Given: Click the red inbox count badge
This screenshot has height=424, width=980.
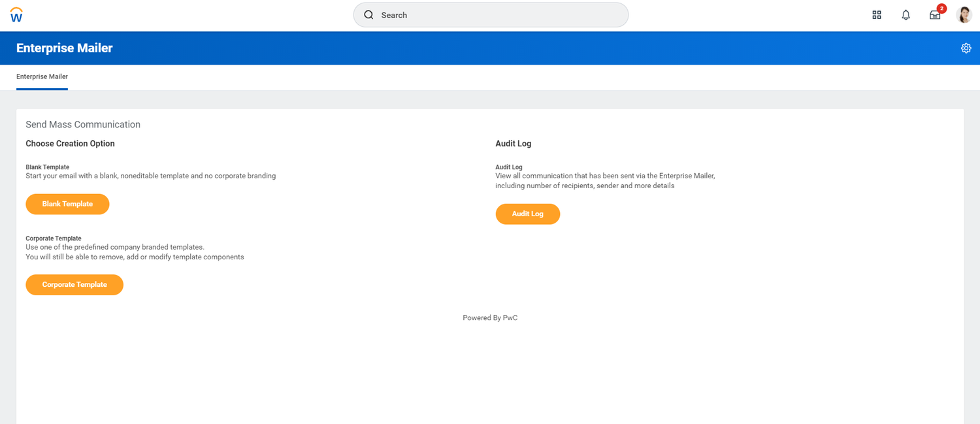Looking at the screenshot, I should [x=941, y=8].
